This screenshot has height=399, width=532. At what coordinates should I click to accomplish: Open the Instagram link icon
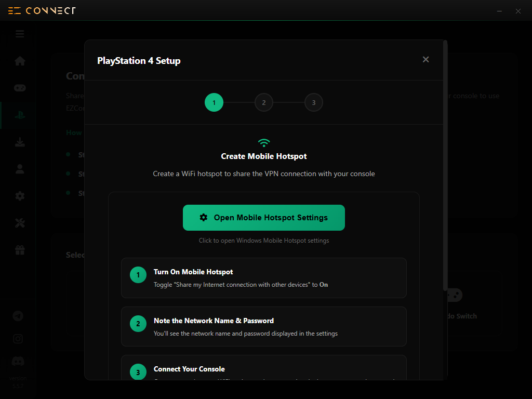(18, 339)
